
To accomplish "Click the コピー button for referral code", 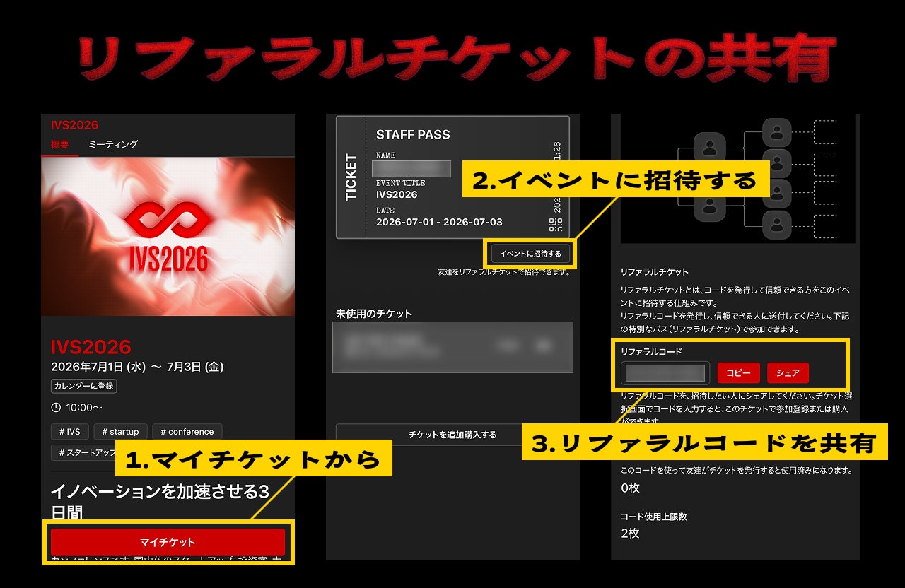I will pyautogui.click(x=739, y=372).
